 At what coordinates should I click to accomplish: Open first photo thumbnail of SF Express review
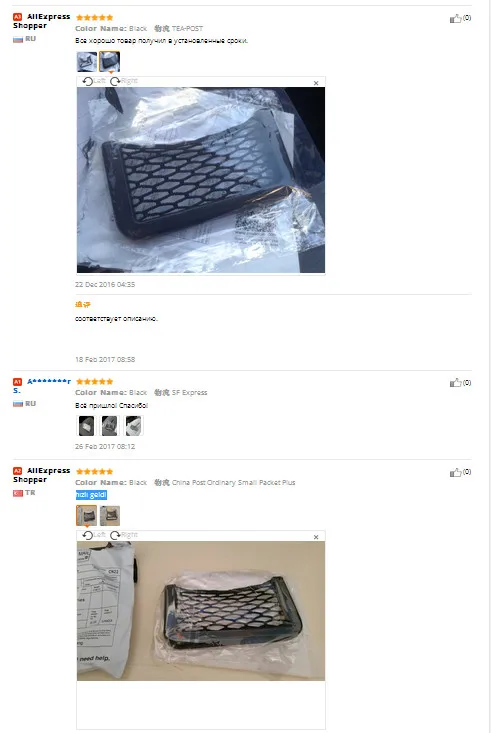coord(87,426)
